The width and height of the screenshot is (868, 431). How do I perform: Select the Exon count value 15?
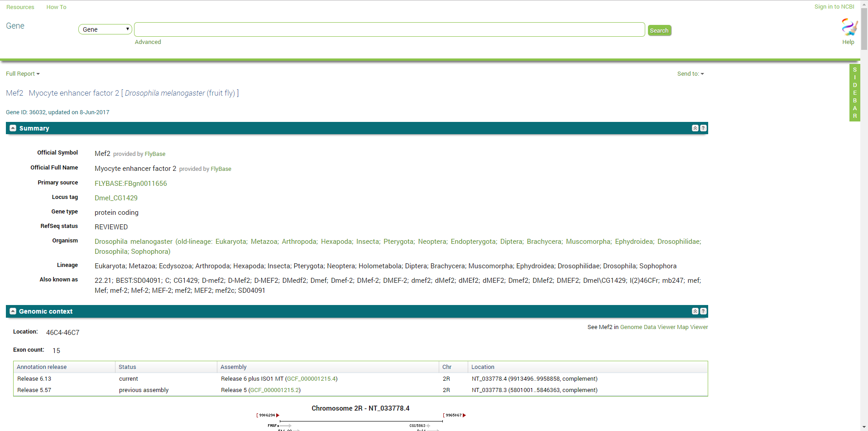tap(56, 351)
